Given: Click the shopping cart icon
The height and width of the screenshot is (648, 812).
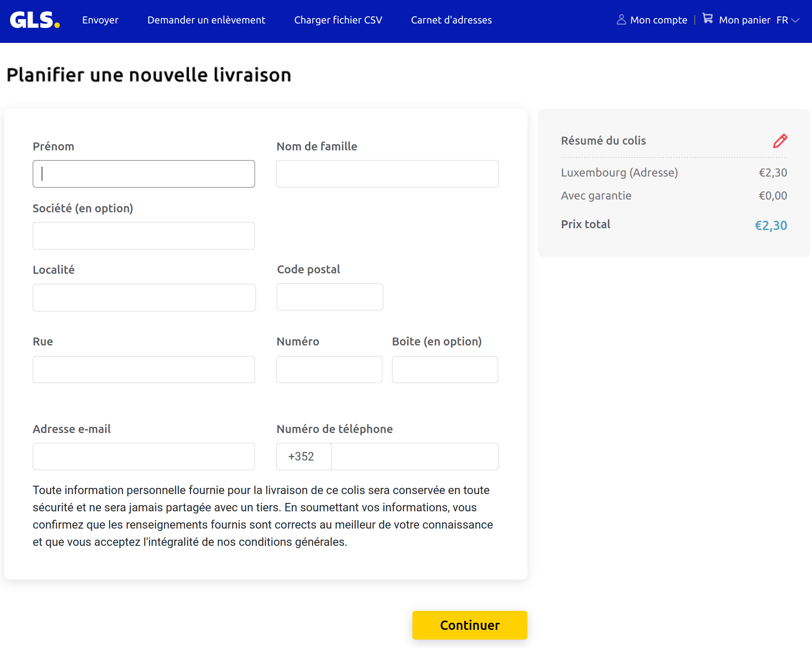Looking at the screenshot, I should [x=707, y=19].
